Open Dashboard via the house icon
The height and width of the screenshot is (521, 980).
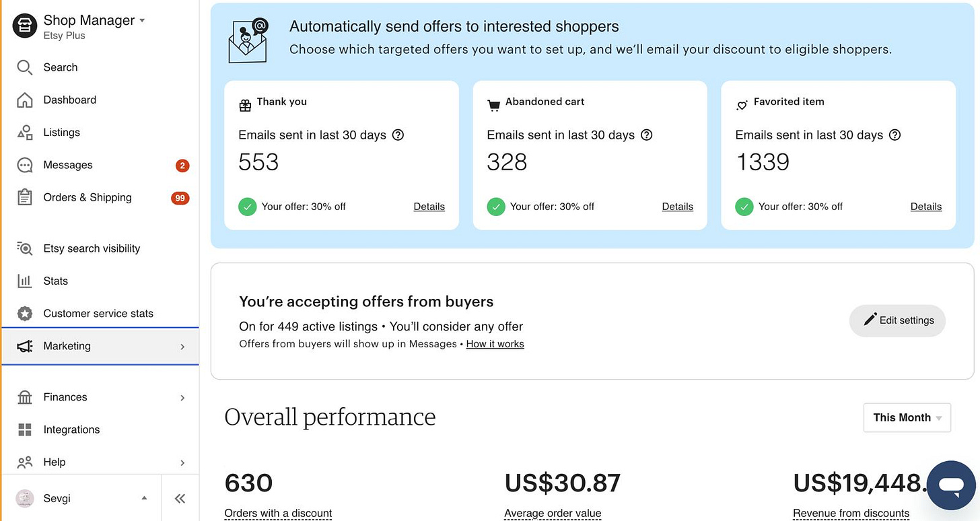tap(25, 100)
